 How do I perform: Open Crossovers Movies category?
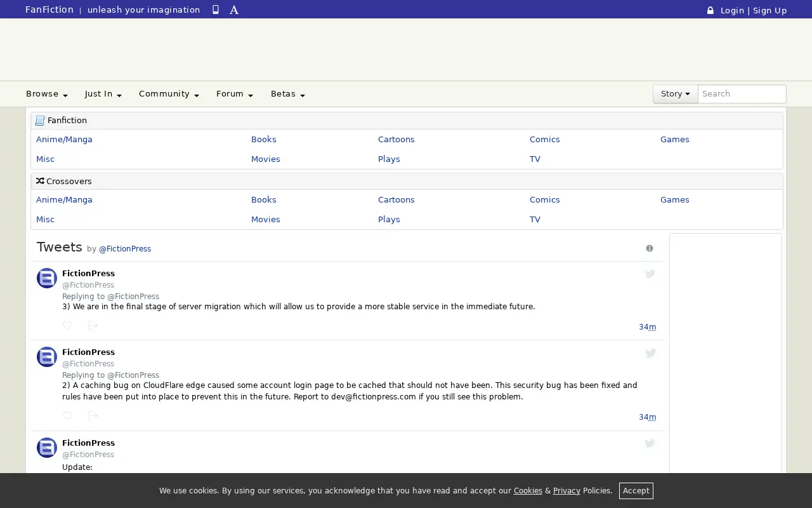tap(266, 220)
